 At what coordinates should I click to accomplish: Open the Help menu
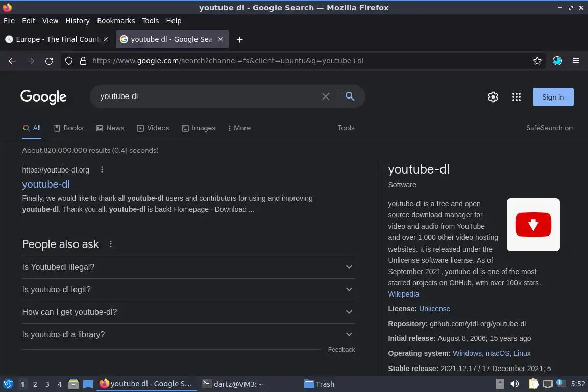(174, 21)
